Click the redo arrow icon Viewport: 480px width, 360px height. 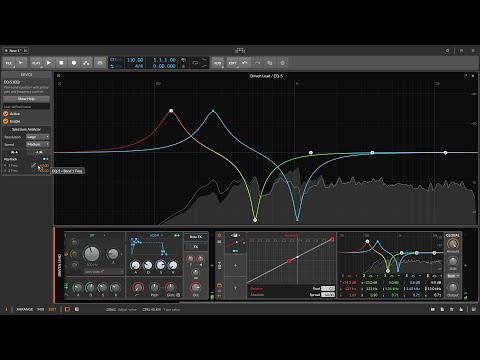(257, 63)
